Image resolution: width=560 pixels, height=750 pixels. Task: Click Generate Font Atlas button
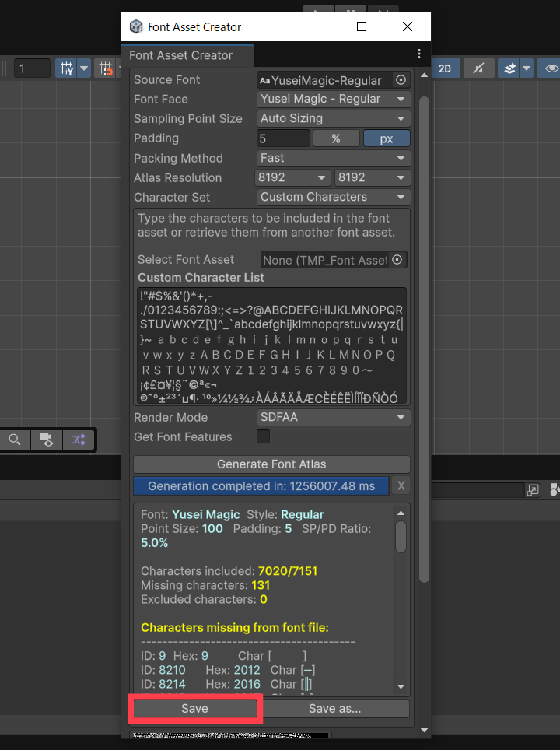coord(271,464)
